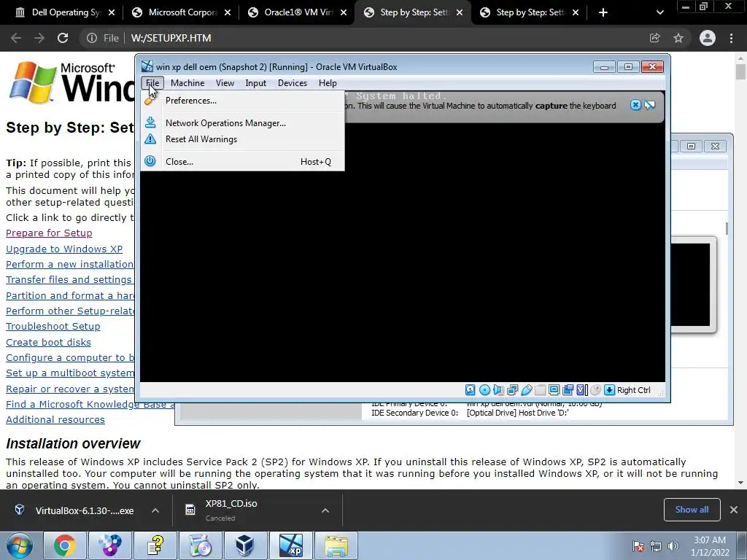Open the Machine menu in VirtualBox
The height and width of the screenshot is (560, 747).
[187, 83]
